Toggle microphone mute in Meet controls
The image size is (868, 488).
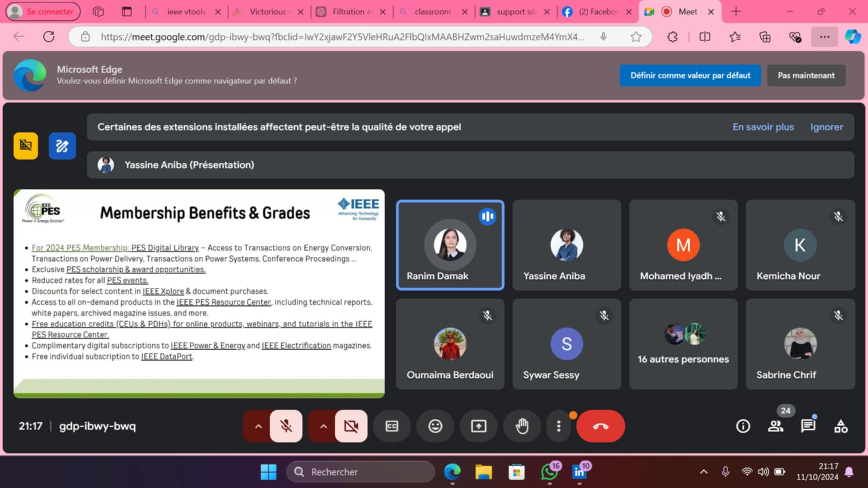click(286, 426)
